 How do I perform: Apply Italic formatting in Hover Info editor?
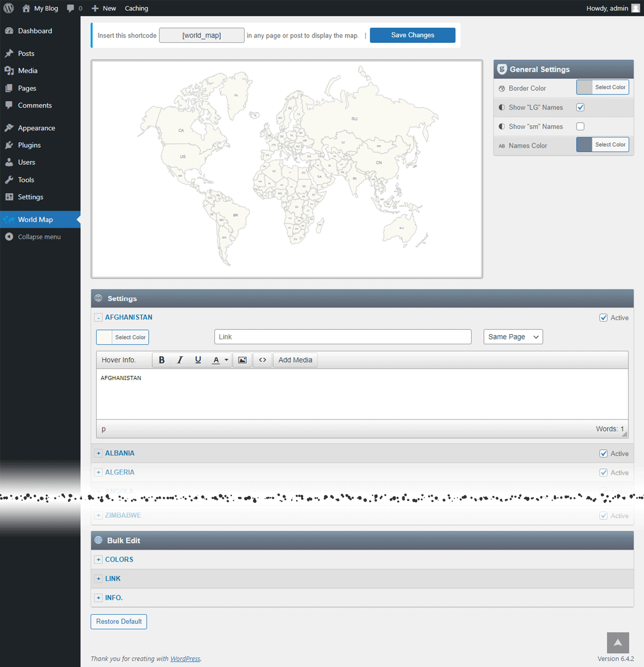(180, 360)
